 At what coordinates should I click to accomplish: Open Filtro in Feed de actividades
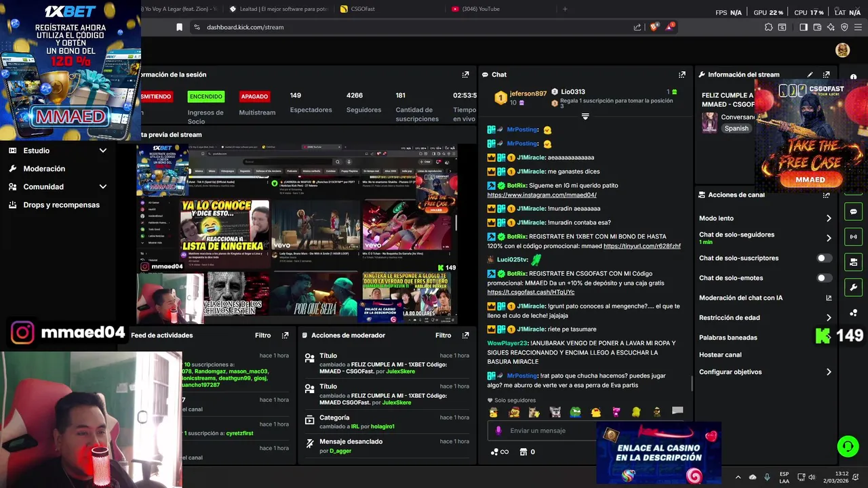click(x=262, y=335)
